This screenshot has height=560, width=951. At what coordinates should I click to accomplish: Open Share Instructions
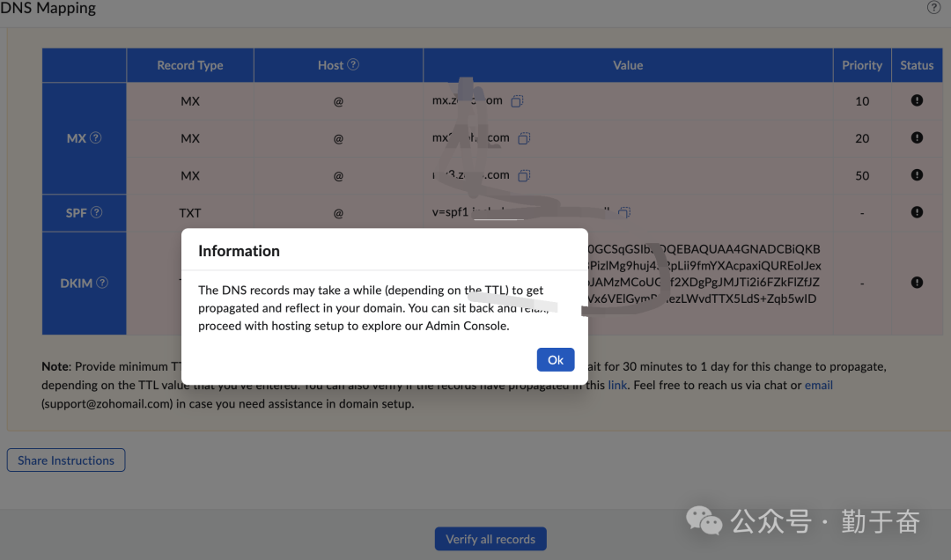pyautogui.click(x=66, y=460)
